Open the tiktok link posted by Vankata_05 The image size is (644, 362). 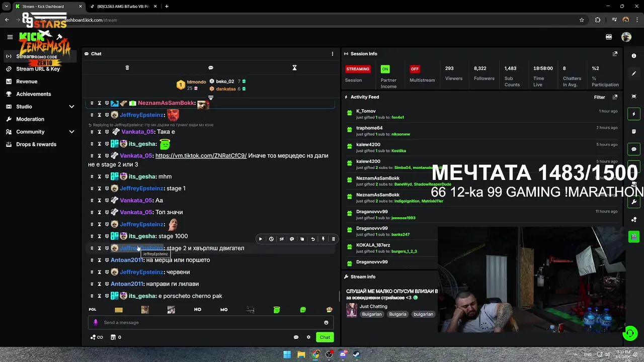coord(201,156)
